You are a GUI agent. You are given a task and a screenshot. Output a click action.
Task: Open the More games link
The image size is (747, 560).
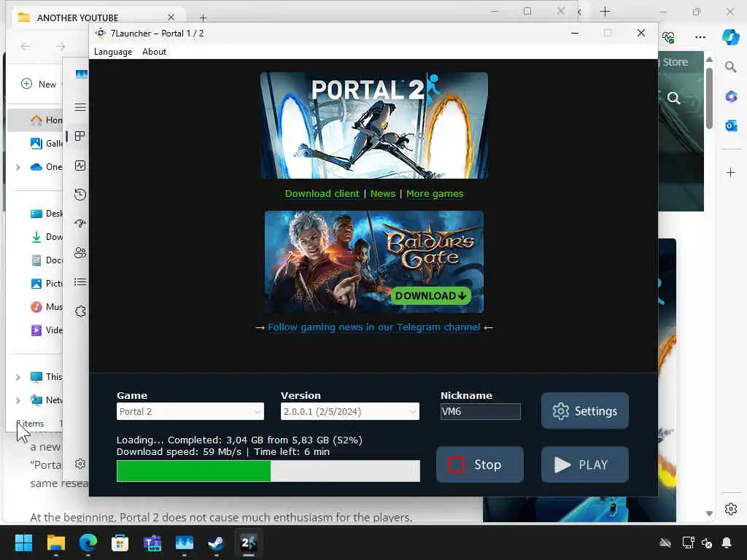[x=435, y=193]
